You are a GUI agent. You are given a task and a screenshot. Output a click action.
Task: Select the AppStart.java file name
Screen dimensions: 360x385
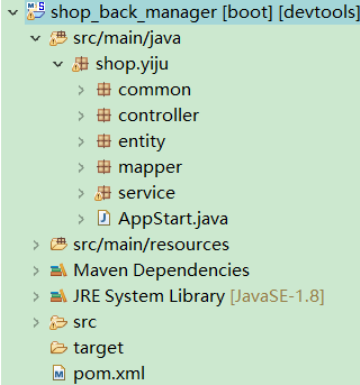coord(173,219)
